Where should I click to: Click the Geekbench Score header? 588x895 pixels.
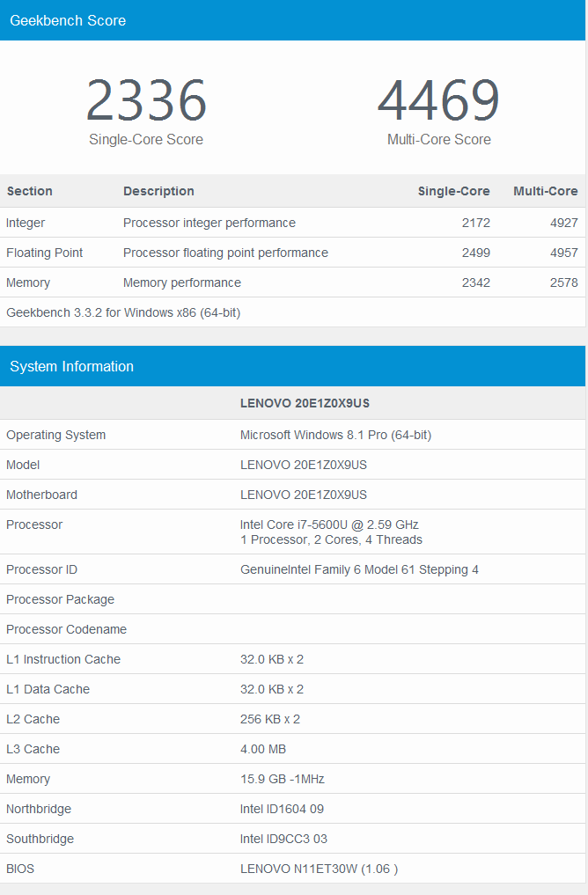tap(68, 20)
